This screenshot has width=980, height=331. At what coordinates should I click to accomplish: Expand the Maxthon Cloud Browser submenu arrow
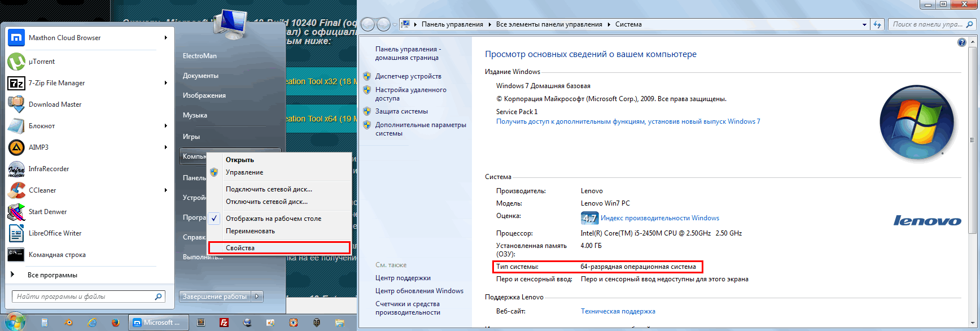165,38
